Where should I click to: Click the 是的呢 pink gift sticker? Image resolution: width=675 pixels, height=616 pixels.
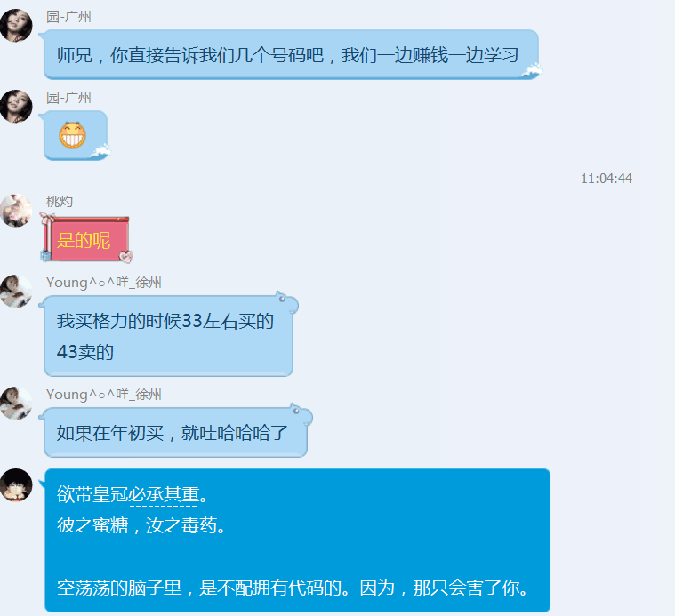86,238
